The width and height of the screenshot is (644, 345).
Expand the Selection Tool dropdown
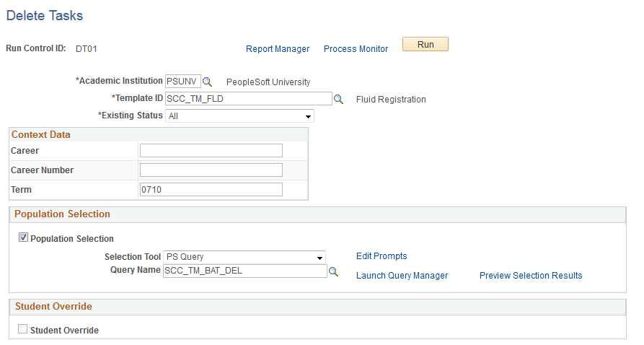click(244, 257)
